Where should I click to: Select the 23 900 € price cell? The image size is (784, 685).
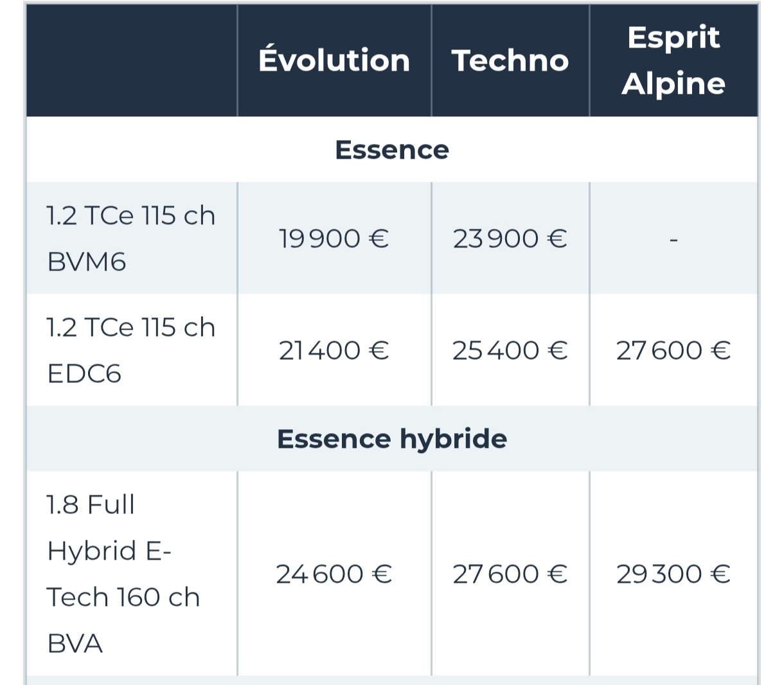pos(510,238)
